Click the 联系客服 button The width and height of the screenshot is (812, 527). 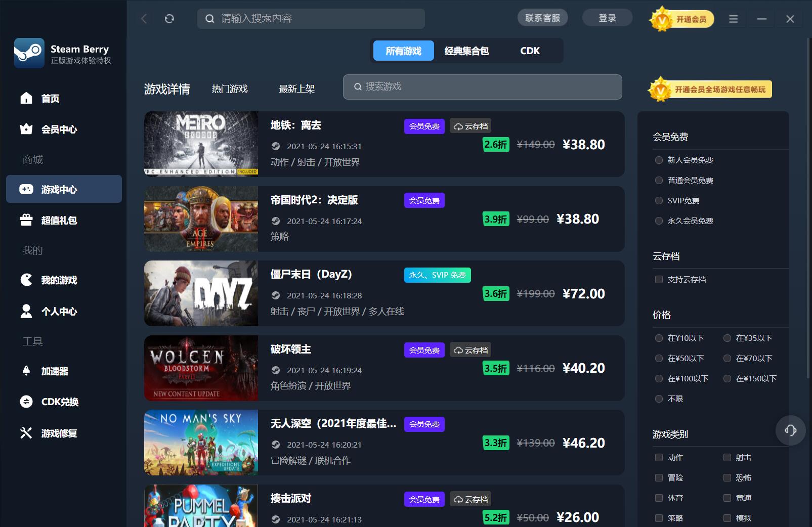(x=543, y=18)
